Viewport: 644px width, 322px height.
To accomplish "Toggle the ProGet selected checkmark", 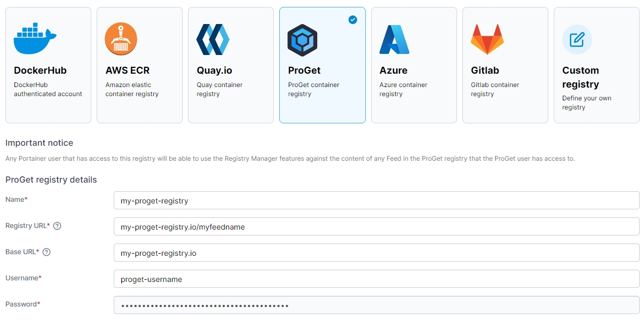I will click(352, 20).
